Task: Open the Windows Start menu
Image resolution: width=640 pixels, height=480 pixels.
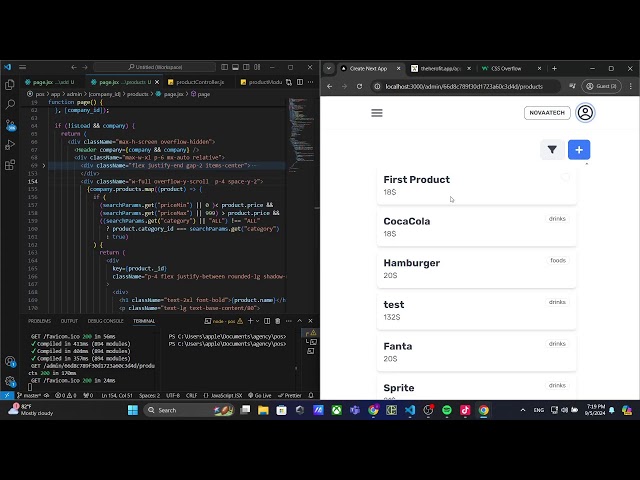Action: [x=133, y=410]
